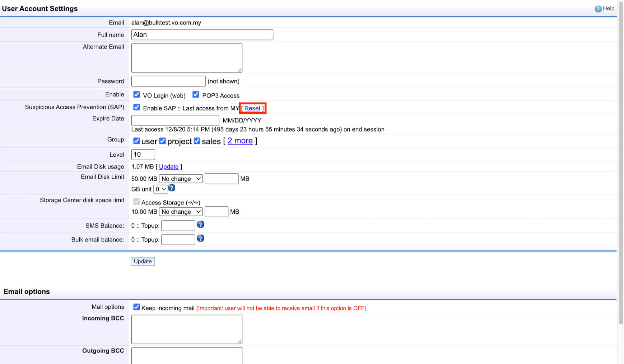
Task: Open Email Disk Limit No change dropdown
Action: click(181, 179)
